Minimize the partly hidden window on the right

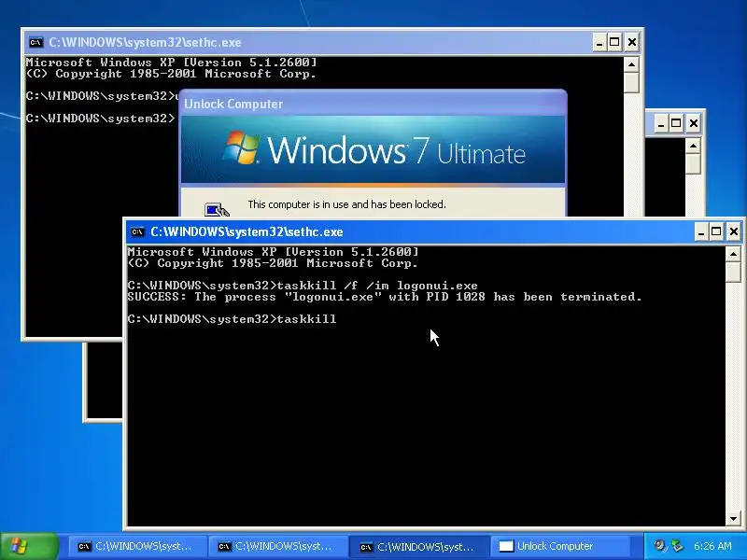point(660,124)
